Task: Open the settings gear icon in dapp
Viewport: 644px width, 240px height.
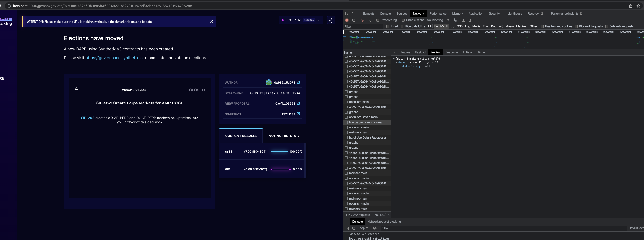Action: coord(331,20)
